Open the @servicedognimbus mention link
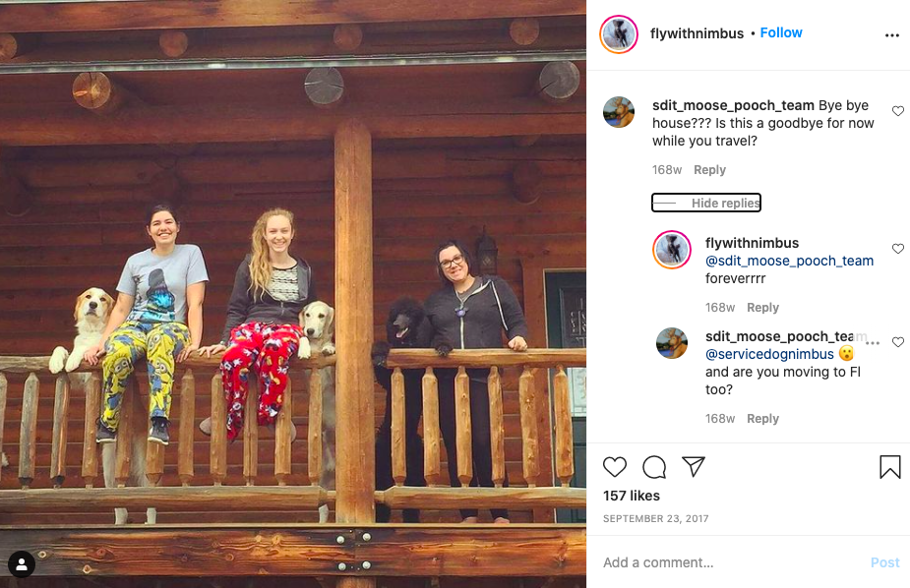 [x=769, y=354]
